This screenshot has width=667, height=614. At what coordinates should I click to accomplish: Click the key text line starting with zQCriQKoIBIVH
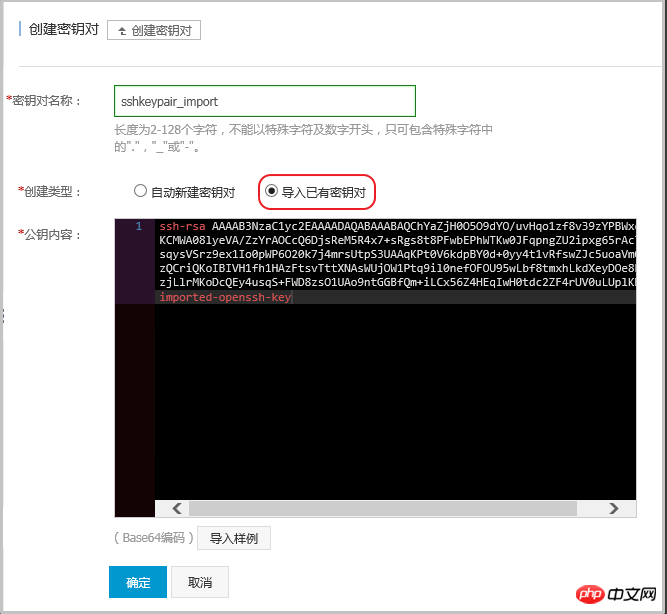(397, 268)
